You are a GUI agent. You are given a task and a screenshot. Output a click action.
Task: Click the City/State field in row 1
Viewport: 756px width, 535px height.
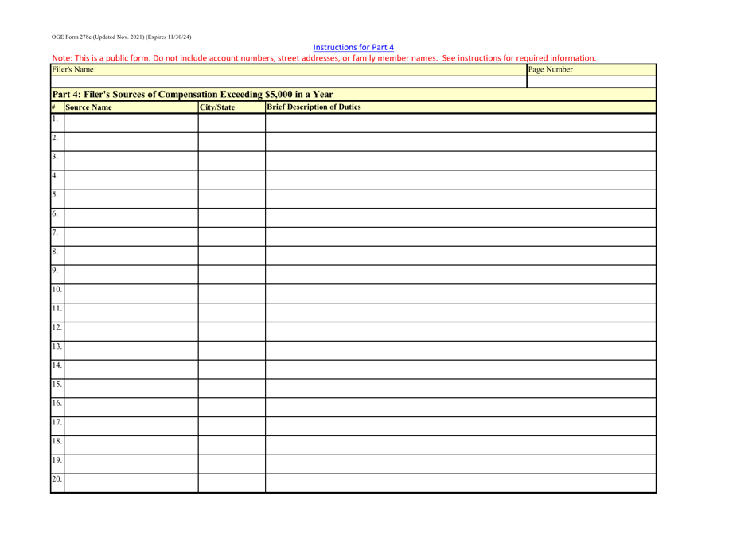pyautogui.click(x=231, y=124)
